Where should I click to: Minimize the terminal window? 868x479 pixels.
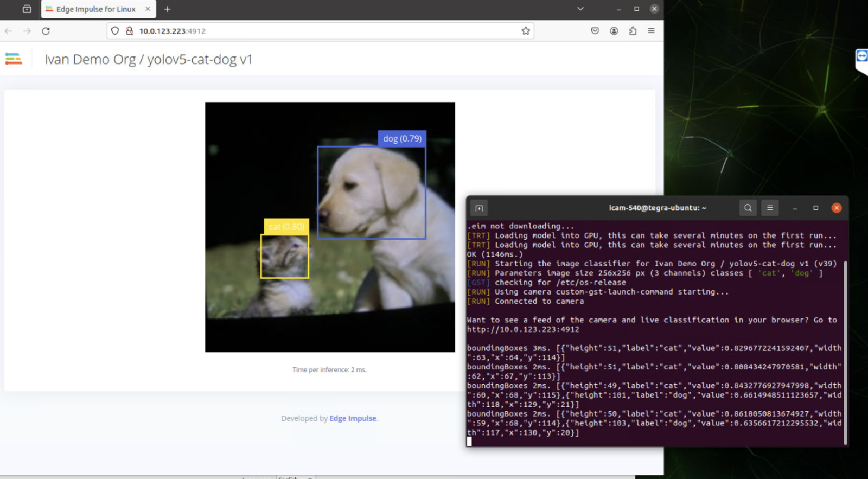[795, 208]
